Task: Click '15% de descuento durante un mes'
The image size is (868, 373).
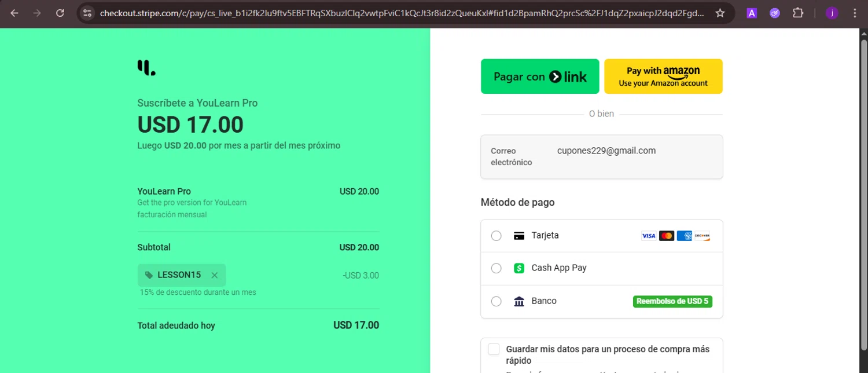Action: (x=198, y=292)
